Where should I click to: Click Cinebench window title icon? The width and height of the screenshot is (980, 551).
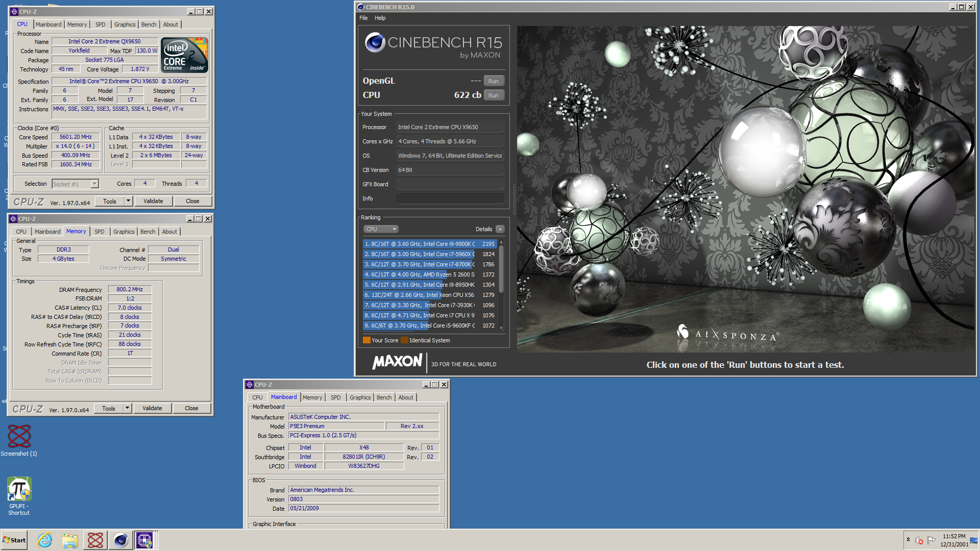coord(361,7)
